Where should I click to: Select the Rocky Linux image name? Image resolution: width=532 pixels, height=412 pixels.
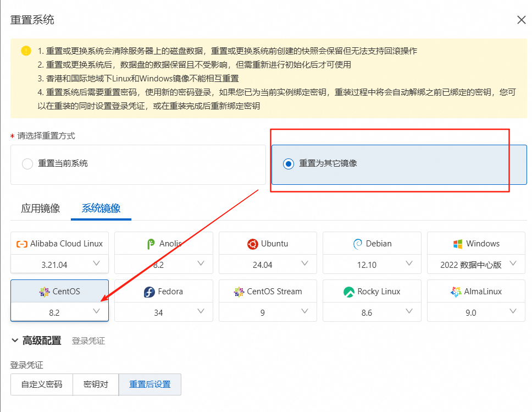click(379, 292)
